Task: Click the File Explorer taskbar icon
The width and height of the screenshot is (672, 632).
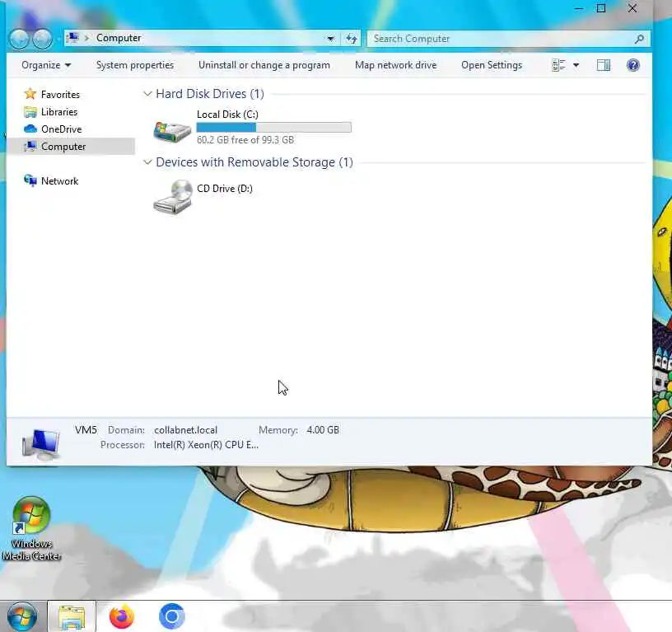Action: click(72, 617)
